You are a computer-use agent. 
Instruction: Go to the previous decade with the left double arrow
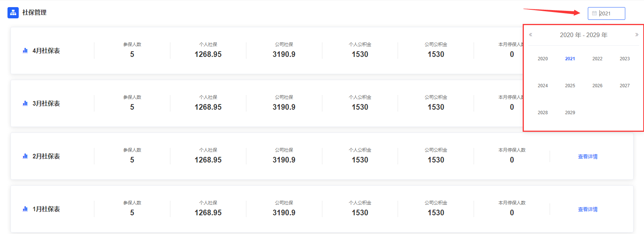(x=531, y=35)
